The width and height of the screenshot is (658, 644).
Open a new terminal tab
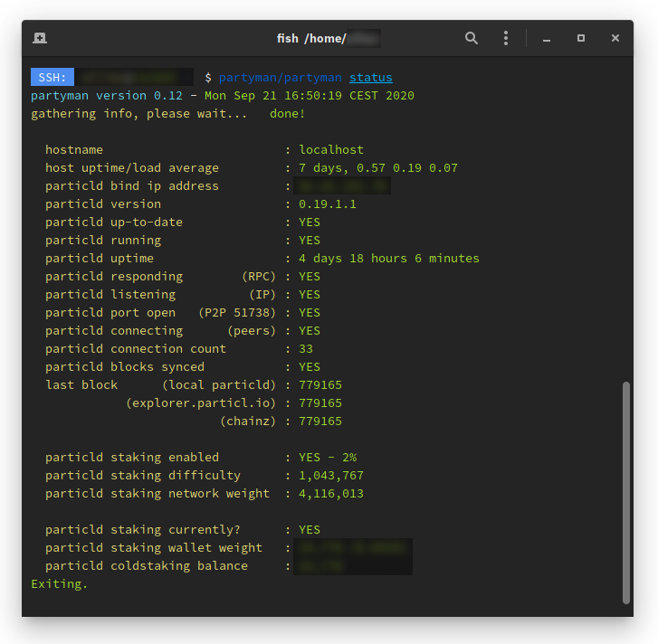pyautogui.click(x=40, y=38)
